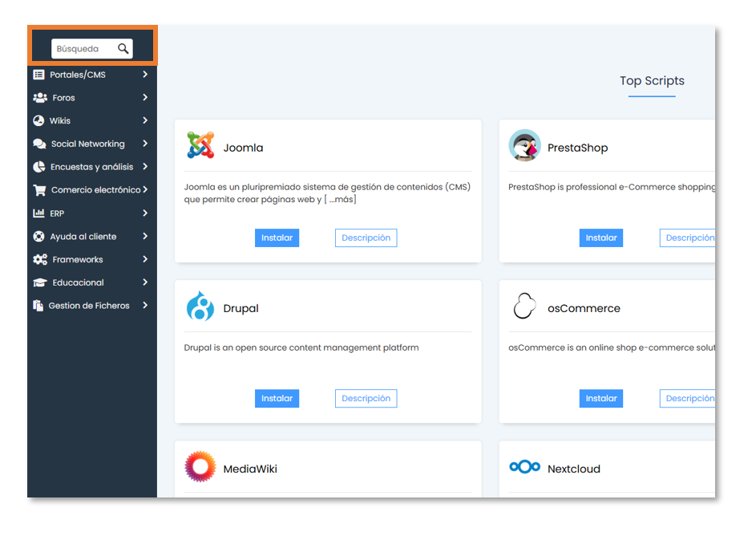The height and width of the screenshot is (540, 756).
Task: Click the magnifying glass search icon
Action: coord(123,49)
